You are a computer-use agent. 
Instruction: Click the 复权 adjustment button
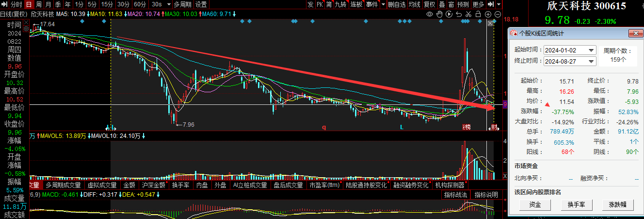pyautogui.click(x=429, y=4)
